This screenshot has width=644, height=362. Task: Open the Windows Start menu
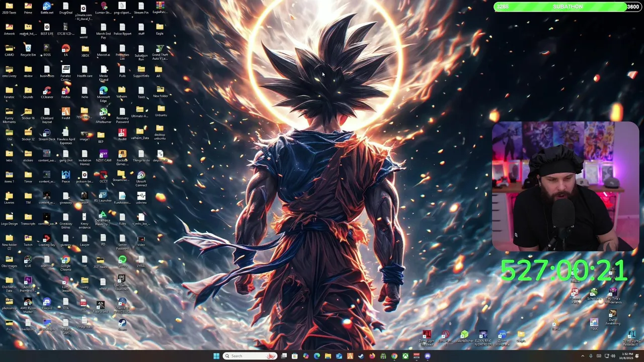pyautogui.click(x=216, y=356)
